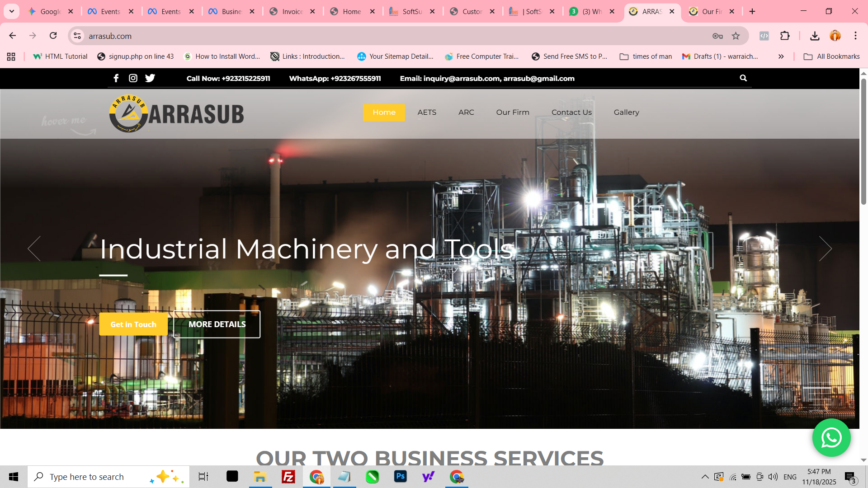Open the Chrome extensions puzzle icon
Image resolution: width=868 pixels, height=488 pixels.
click(x=785, y=35)
